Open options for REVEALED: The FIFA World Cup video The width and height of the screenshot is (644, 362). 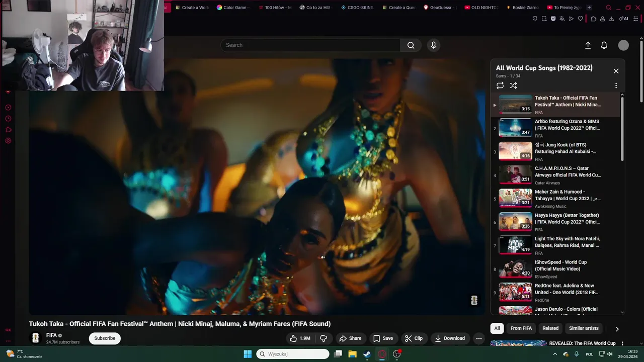click(x=622, y=343)
